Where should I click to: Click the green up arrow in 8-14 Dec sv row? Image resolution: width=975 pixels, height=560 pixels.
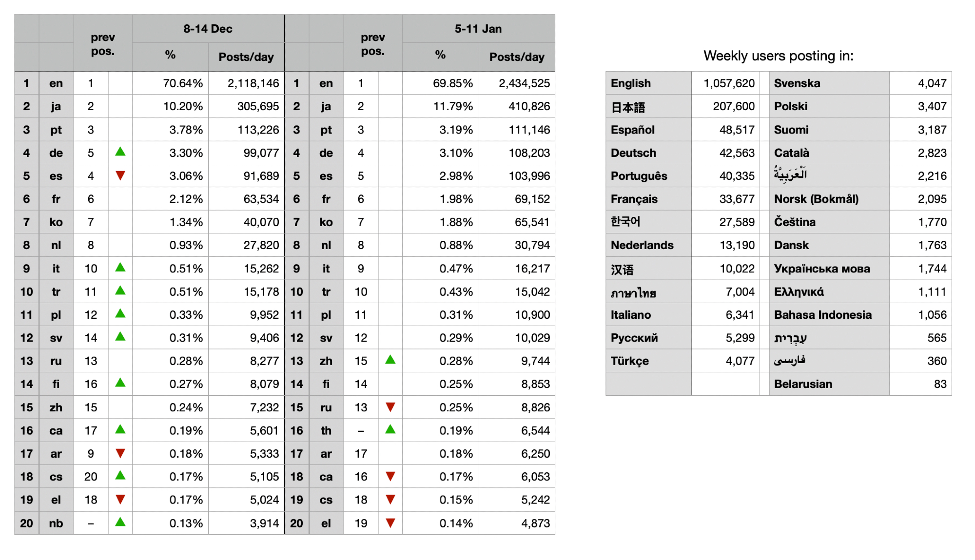pos(120,337)
